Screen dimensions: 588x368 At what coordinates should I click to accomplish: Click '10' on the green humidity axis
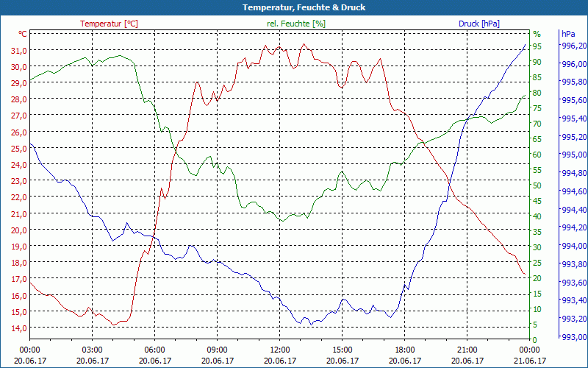coord(537,309)
